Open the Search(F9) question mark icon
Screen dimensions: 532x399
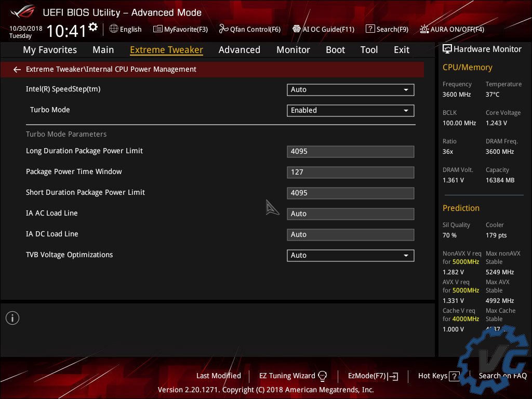tap(370, 29)
